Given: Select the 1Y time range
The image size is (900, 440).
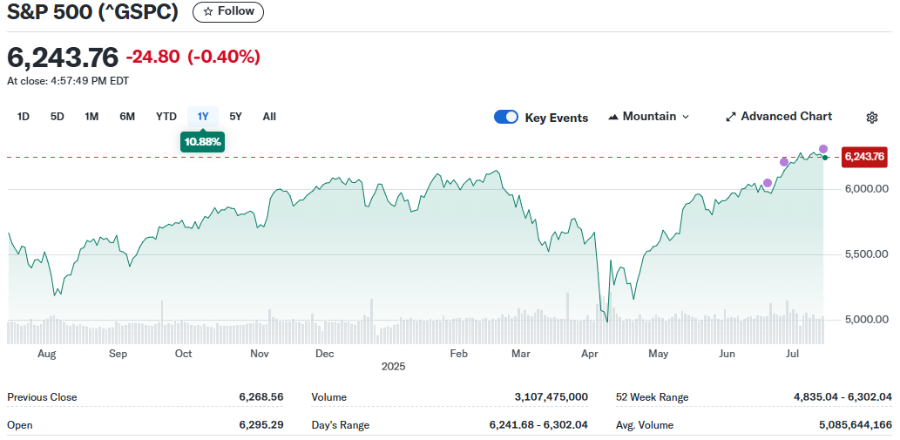Looking at the screenshot, I should click(203, 116).
